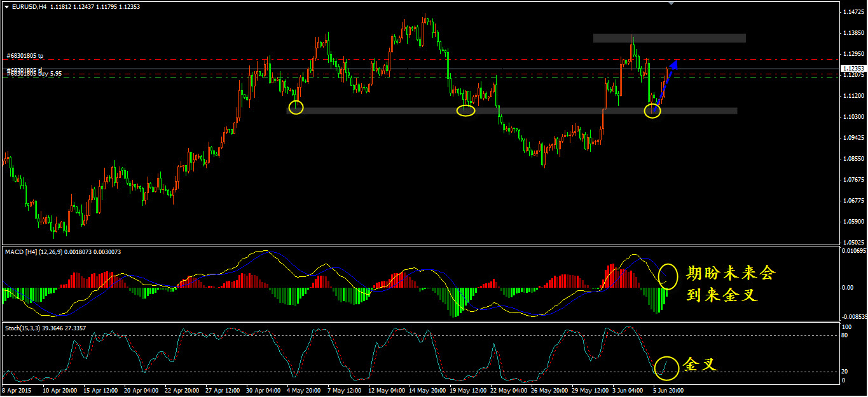Click price scale value 1.05900
Viewport: 868px width, 397px height.
(853, 221)
